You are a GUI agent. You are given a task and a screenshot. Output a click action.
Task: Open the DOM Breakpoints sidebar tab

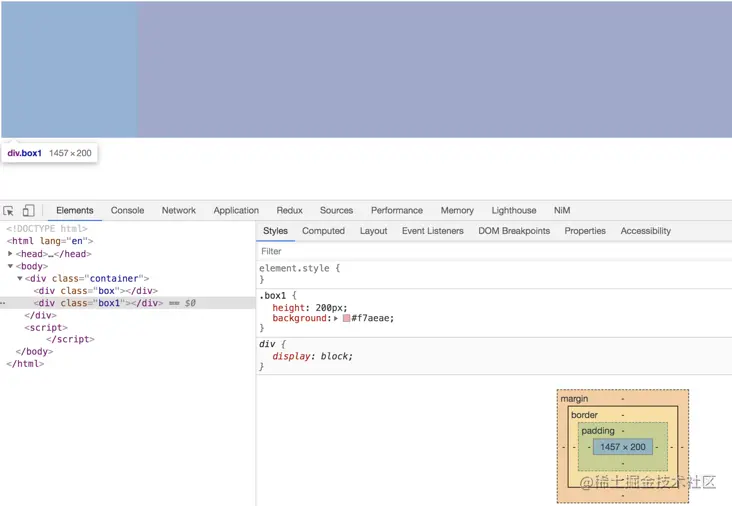point(514,231)
